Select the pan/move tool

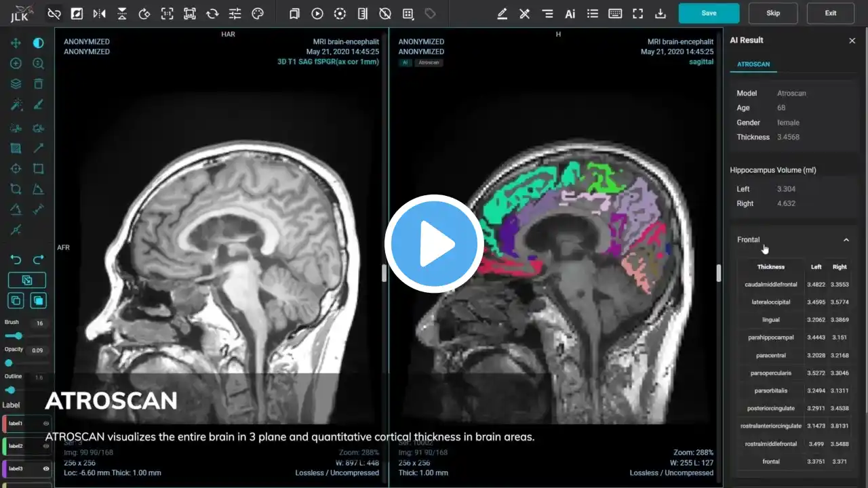16,43
